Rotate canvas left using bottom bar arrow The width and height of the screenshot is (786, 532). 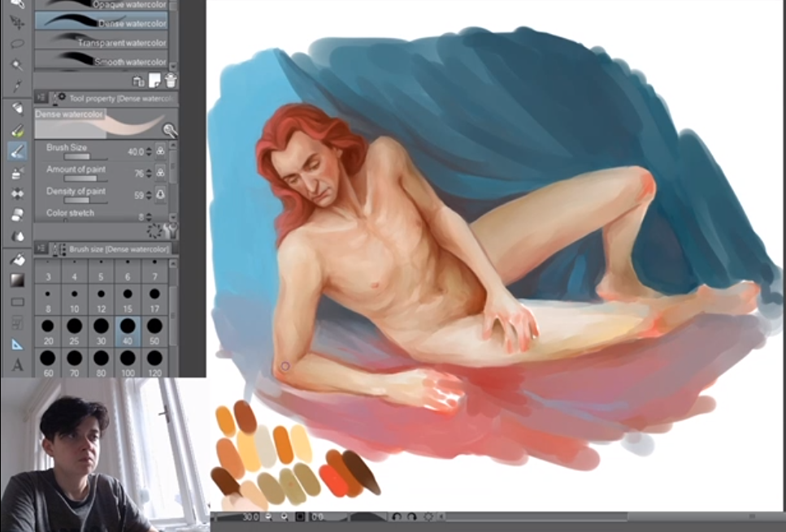tap(397, 517)
